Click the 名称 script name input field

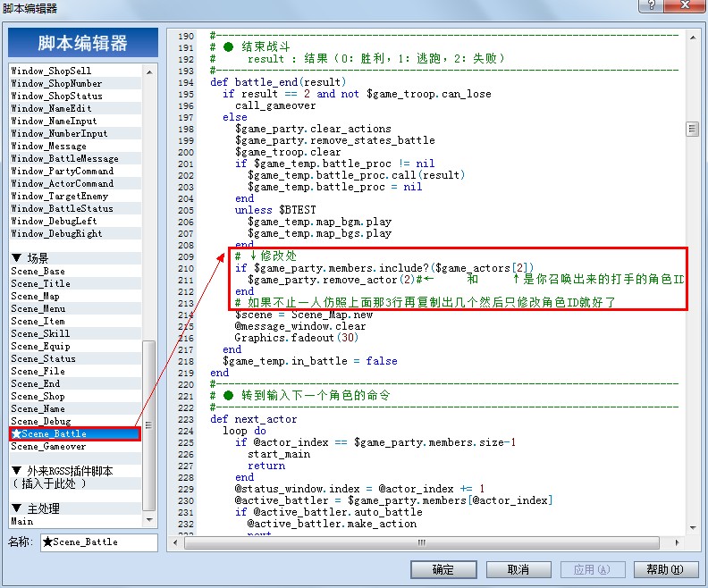99,542
